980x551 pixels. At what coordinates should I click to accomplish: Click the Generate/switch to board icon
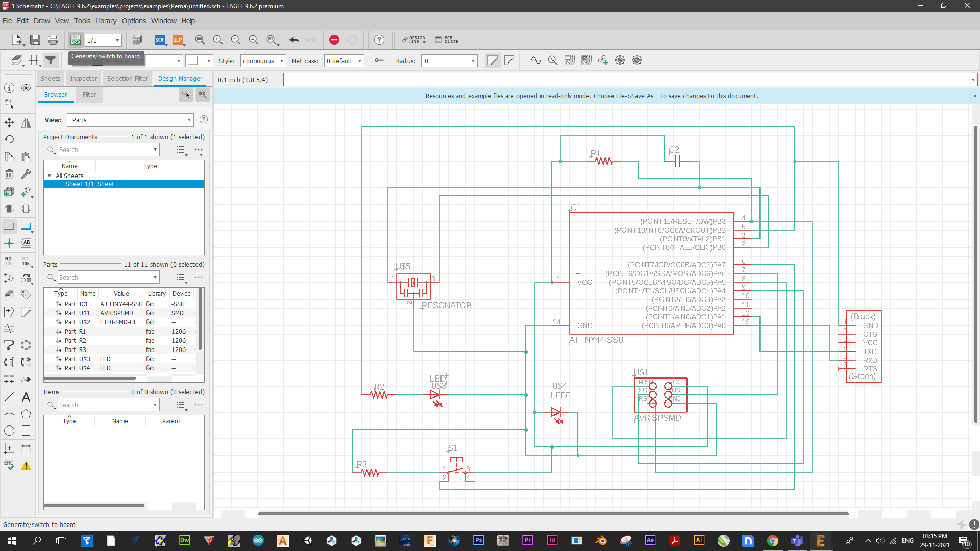pos(75,40)
